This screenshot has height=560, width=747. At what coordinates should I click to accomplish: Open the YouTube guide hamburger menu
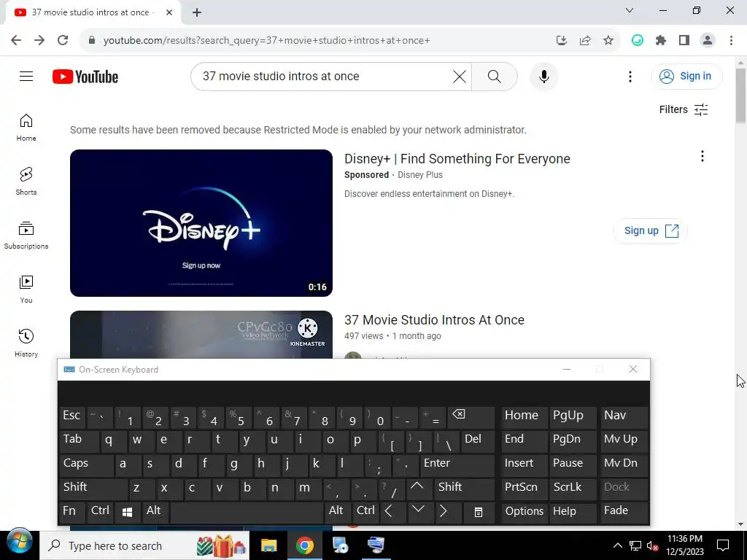[26, 76]
